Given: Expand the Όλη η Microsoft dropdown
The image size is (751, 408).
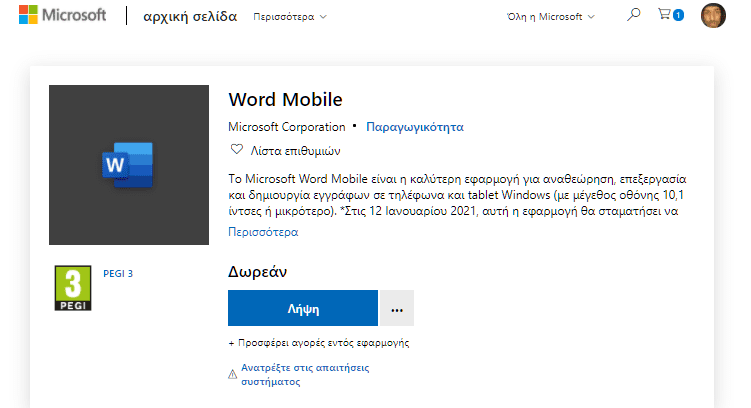Looking at the screenshot, I should [551, 17].
